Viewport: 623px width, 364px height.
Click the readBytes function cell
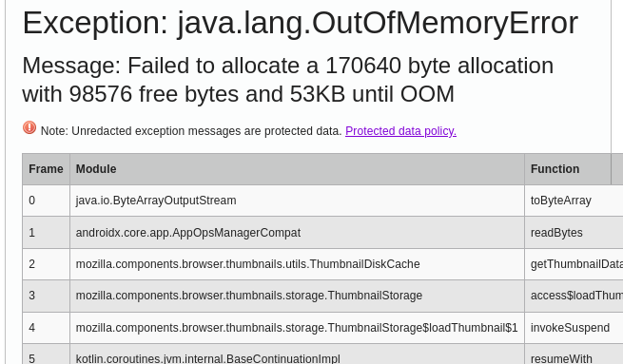[x=574, y=233]
